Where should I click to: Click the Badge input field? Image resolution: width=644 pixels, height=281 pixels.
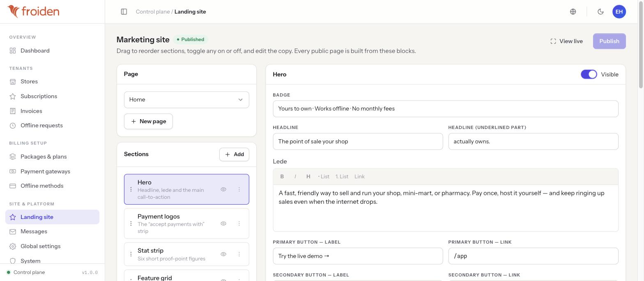pos(446,109)
